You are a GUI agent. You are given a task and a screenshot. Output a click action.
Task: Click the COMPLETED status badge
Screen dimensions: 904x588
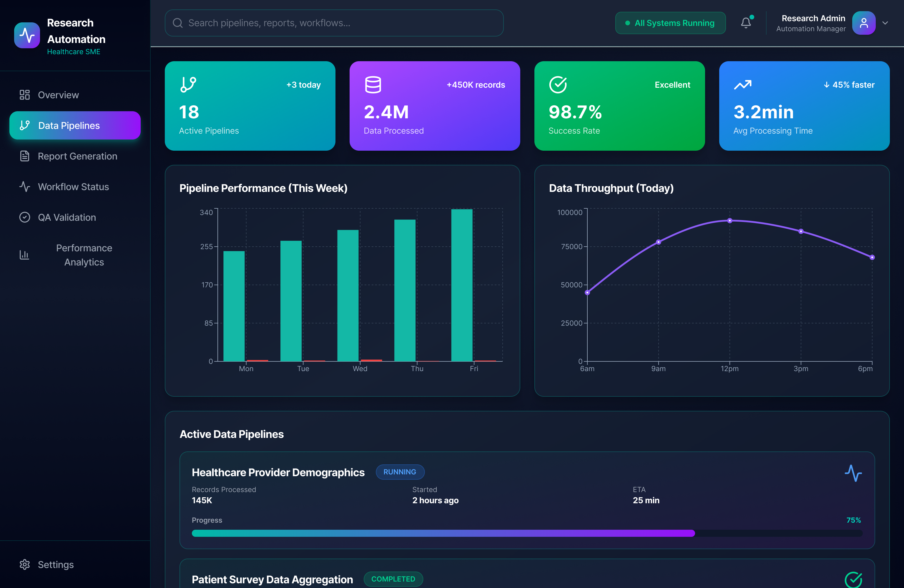tap(393, 579)
